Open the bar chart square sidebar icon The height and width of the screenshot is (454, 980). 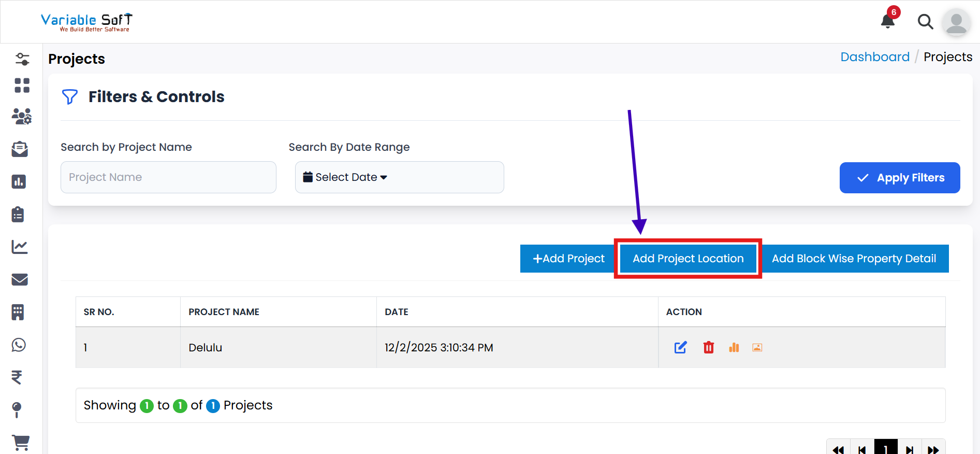pos(19,182)
